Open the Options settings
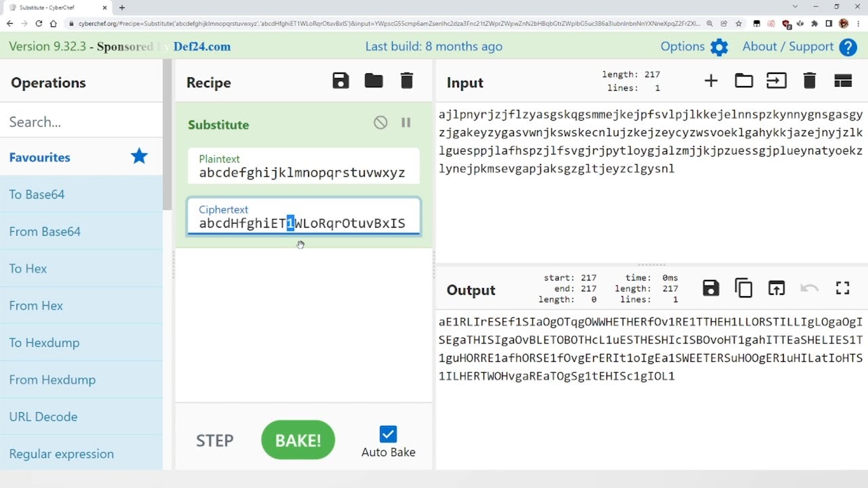868x488 pixels. click(x=694, y=47)
